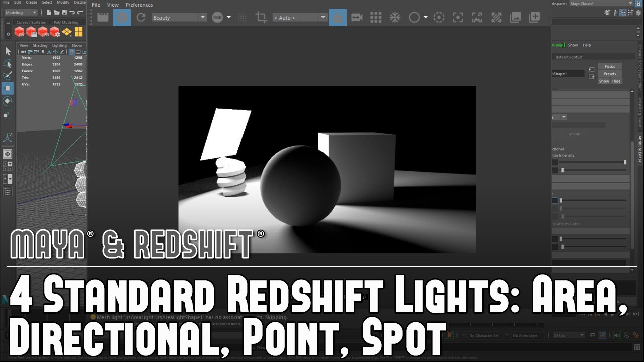The width and height of the screenshot is (644, 362).
Task: Click the bucket grid icon
Action: 376,17
